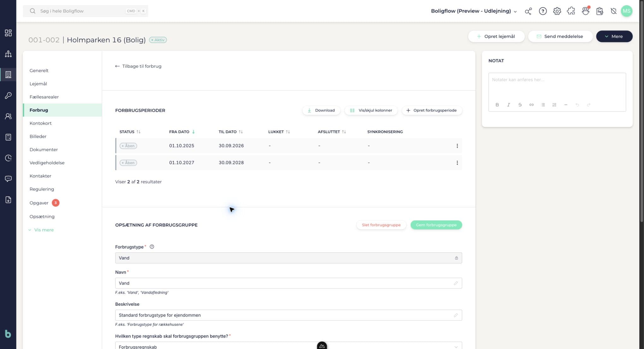The height and width of the screenshot is (349, 644).
Task: Open the dashboard grid icon in sidebar
Action: (8, 33)
